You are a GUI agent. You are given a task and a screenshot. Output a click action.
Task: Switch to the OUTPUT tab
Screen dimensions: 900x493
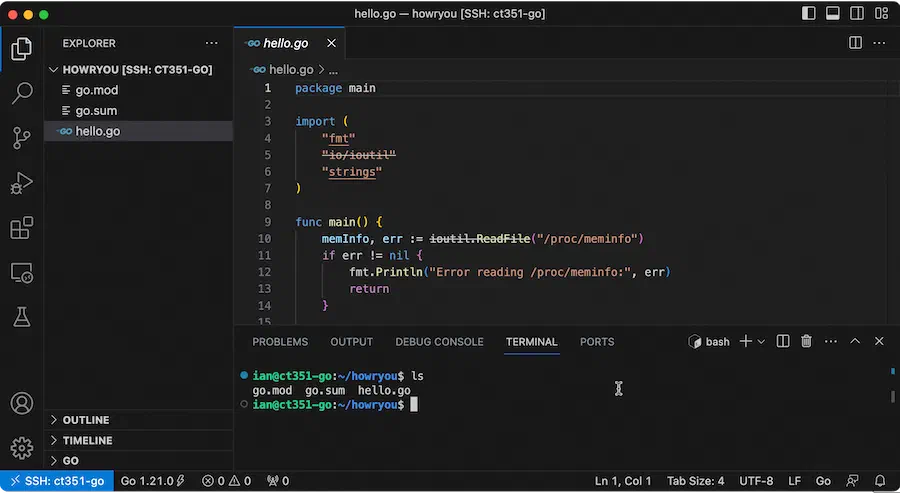point(351,341)
